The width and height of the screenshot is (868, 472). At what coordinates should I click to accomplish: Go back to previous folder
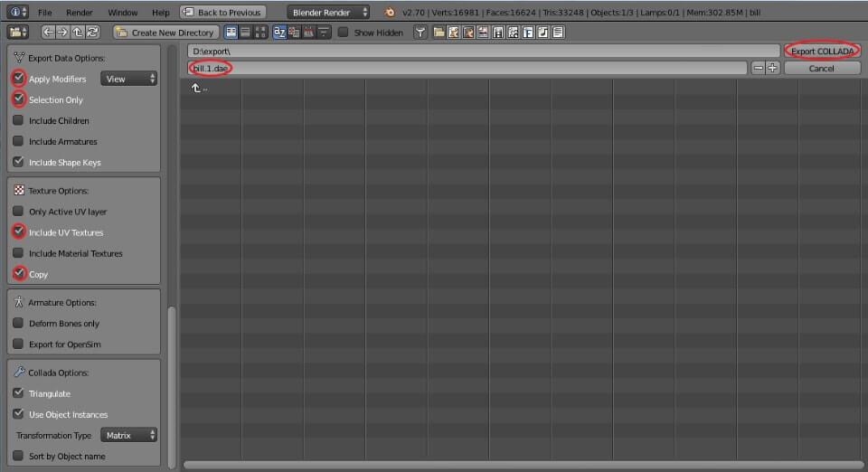tap(48, 32)
